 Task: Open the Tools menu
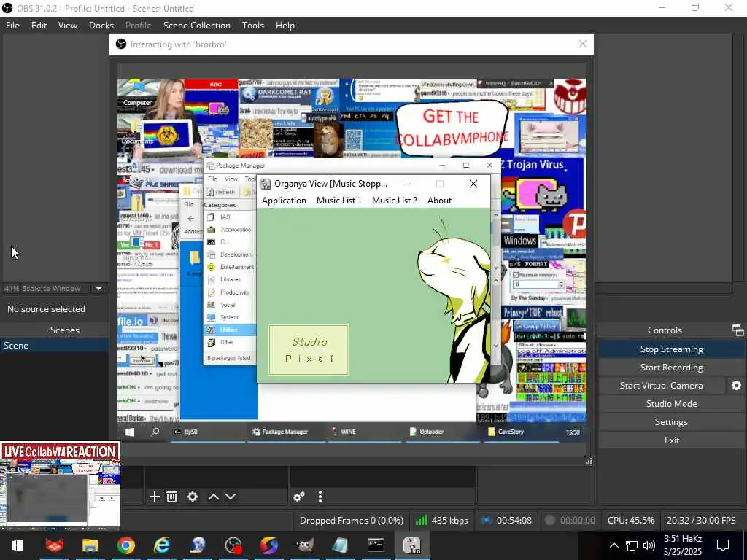tap(253, 26)
